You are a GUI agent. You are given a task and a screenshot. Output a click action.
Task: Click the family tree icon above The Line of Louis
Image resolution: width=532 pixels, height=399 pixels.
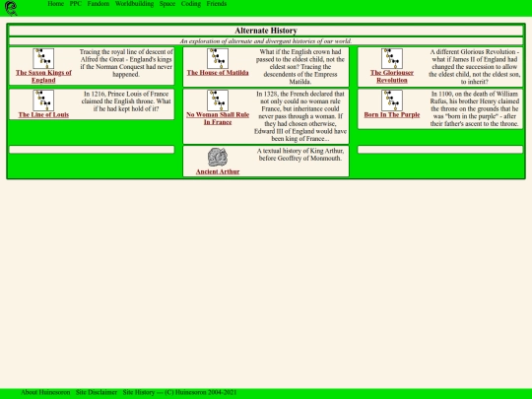[43, 100]
